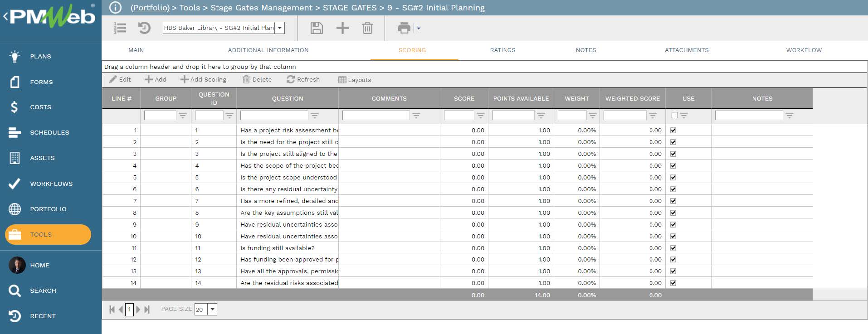Collapse the sidebar via the PMWeb logo arrow
Viewport: 868px width, 334px height.
click(5, 17)
